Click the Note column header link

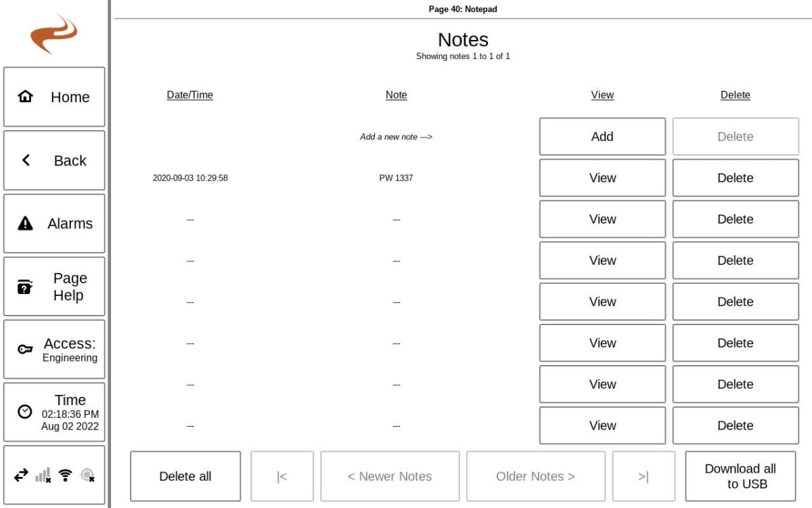point(396,95)
